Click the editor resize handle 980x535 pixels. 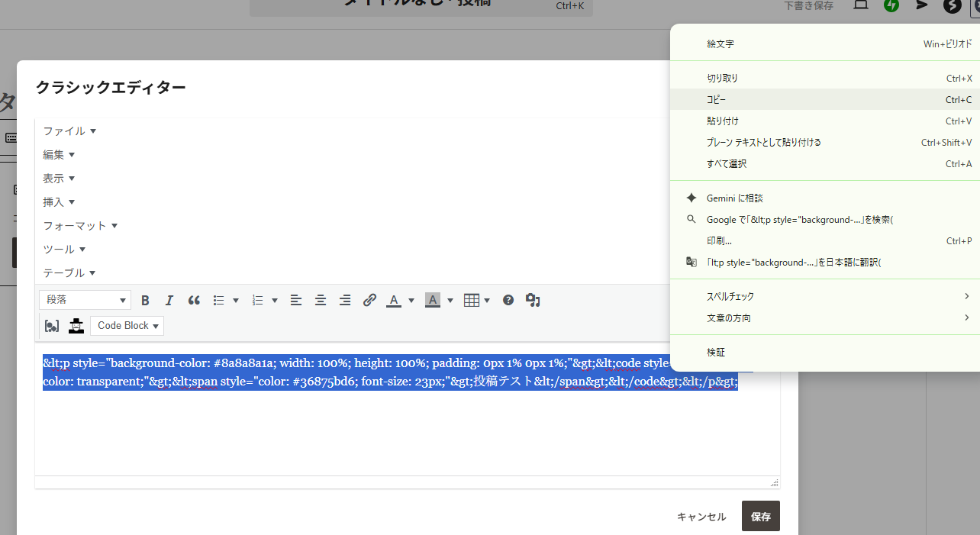[774, 482]
